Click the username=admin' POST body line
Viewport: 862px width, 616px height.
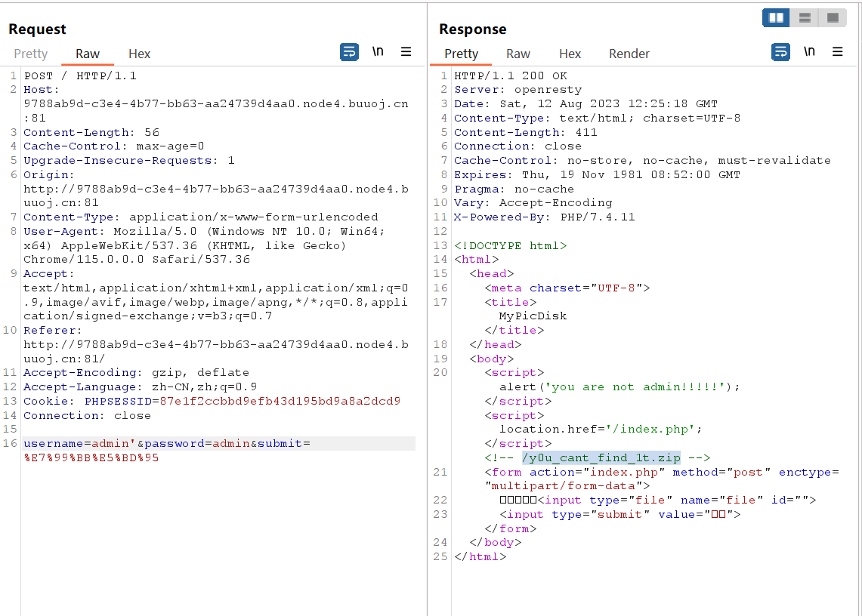(166, 443)
